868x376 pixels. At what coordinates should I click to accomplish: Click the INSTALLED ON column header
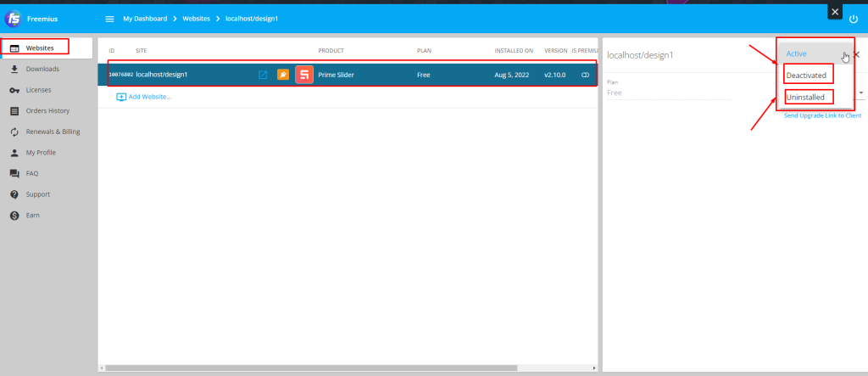514,50
